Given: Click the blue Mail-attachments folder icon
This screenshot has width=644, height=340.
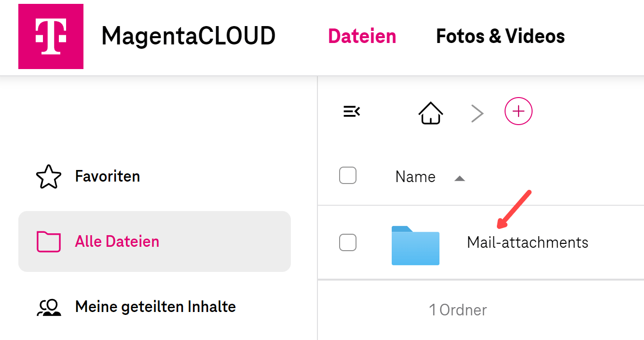Looking at the screenshot, I should point(415,245).
